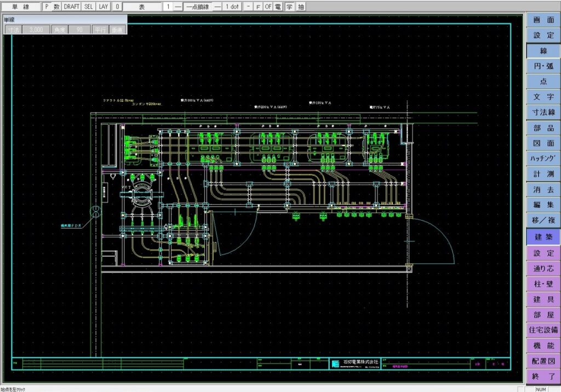Click 動力300kVA label in drawing
The image size is (561, 392).
coord(197,101)
